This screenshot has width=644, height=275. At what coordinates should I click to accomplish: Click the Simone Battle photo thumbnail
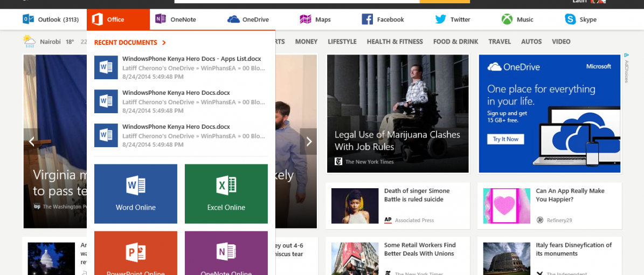[355, 206]
